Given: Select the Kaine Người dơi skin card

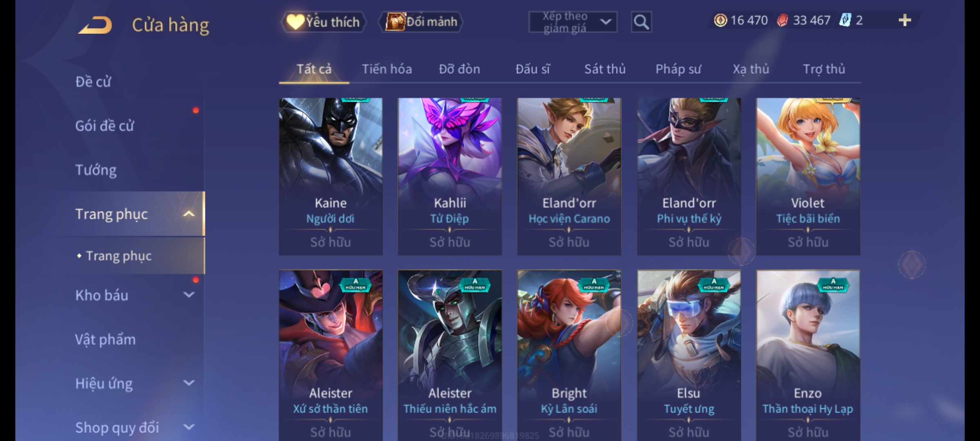Looking at the screenshot, I should point(331,176).
